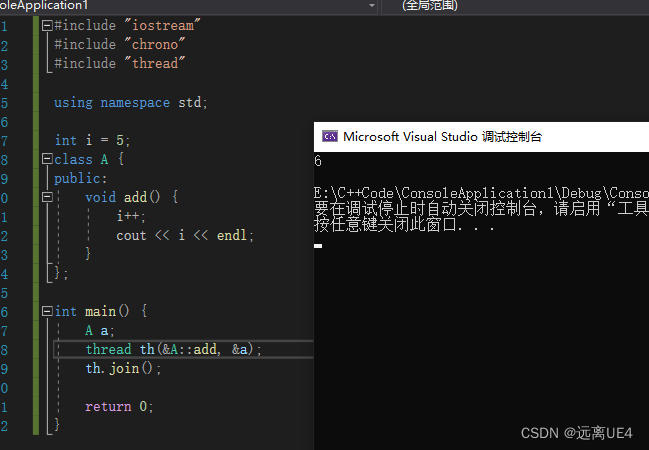The image size is (649, 450).
Task: Collapse the #include block at line 1
Action: 47,26
